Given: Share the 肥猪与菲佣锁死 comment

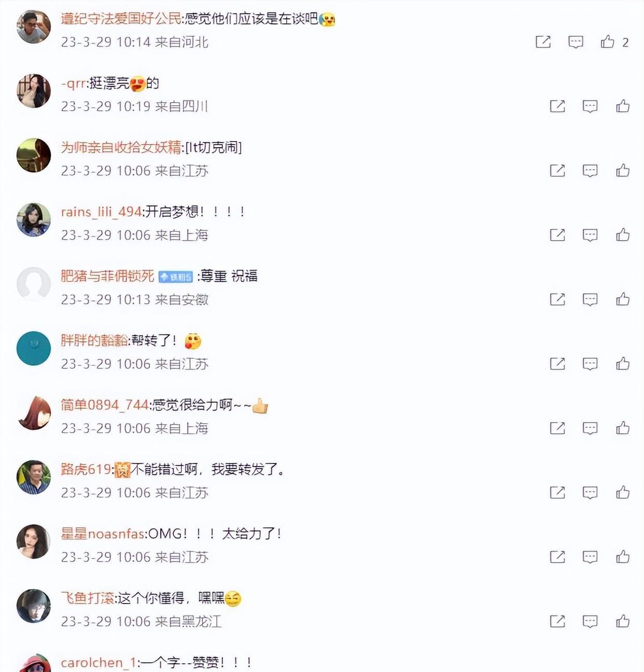Looking at the screenshot, I should point(557,299).
